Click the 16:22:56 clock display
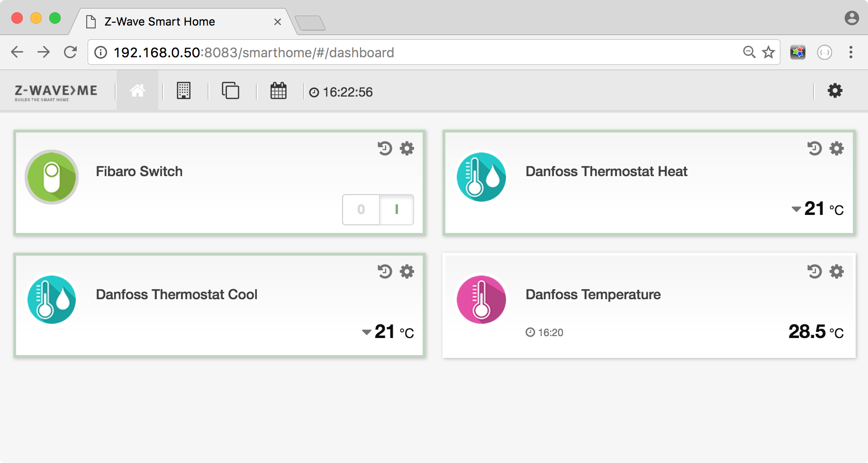The image size is (868, 463). [341, 92]
